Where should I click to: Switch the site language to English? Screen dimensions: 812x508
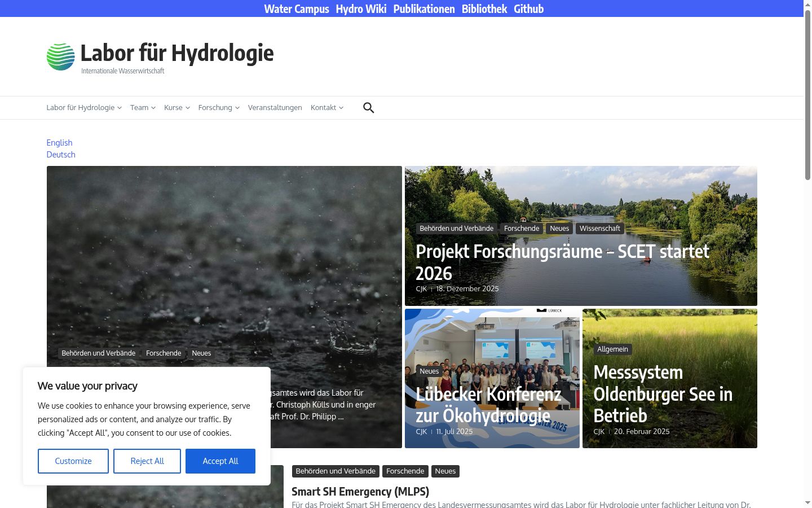tap(59, 143)
